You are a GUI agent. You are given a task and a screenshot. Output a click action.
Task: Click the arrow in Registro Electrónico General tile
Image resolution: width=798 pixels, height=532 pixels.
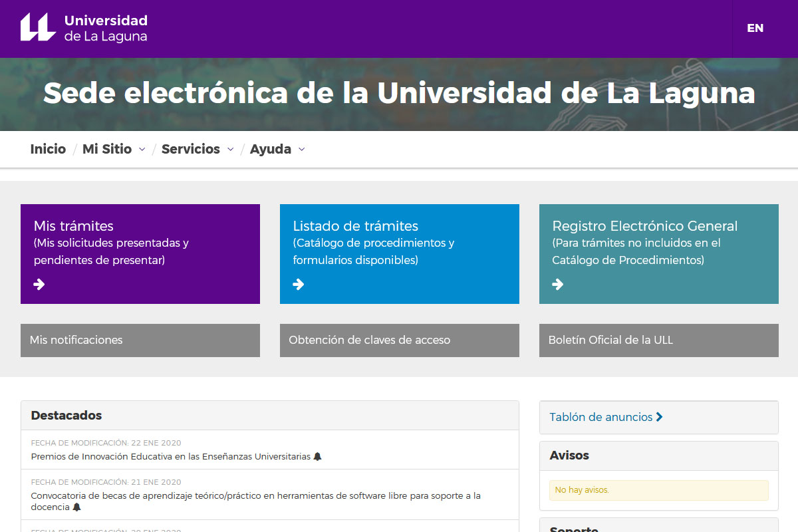(x=558, y=285)
